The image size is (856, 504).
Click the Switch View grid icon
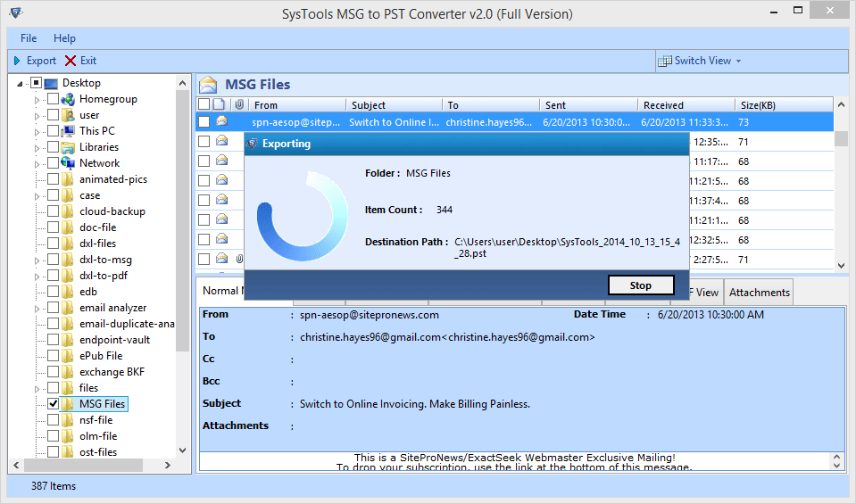click(x=664, y=61)
